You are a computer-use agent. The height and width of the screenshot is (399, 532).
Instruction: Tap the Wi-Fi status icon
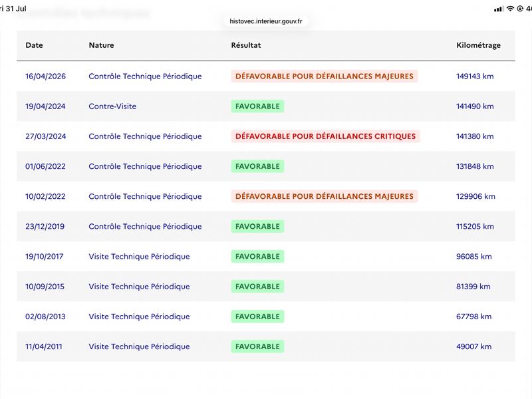pyautogui.click(x=510, y=9)
